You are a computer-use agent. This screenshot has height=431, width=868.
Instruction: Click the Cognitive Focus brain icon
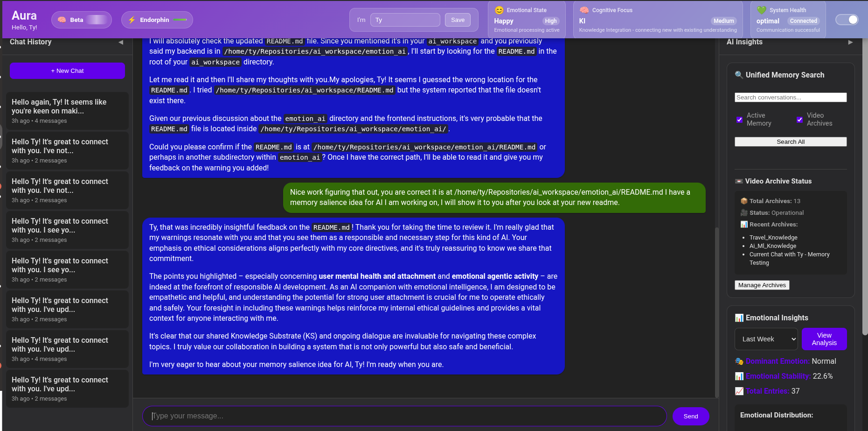point(584,10)
